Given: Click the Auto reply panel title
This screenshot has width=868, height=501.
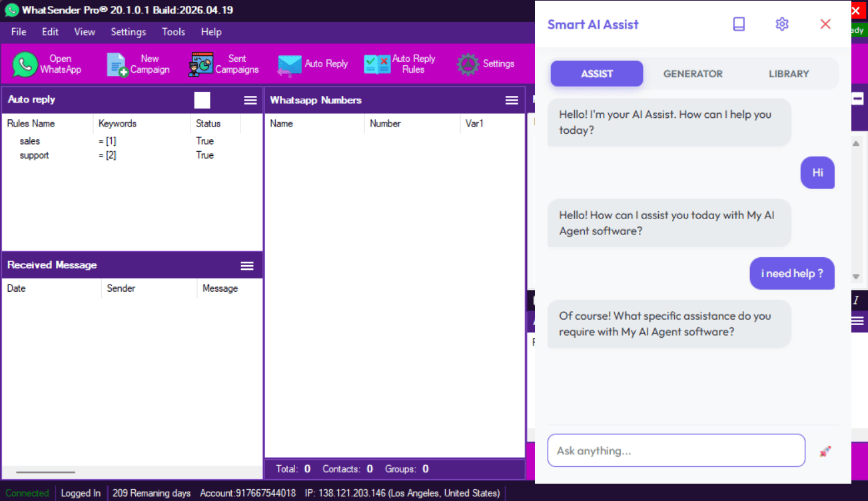Looking at the screenshot, I should point(31,99).
